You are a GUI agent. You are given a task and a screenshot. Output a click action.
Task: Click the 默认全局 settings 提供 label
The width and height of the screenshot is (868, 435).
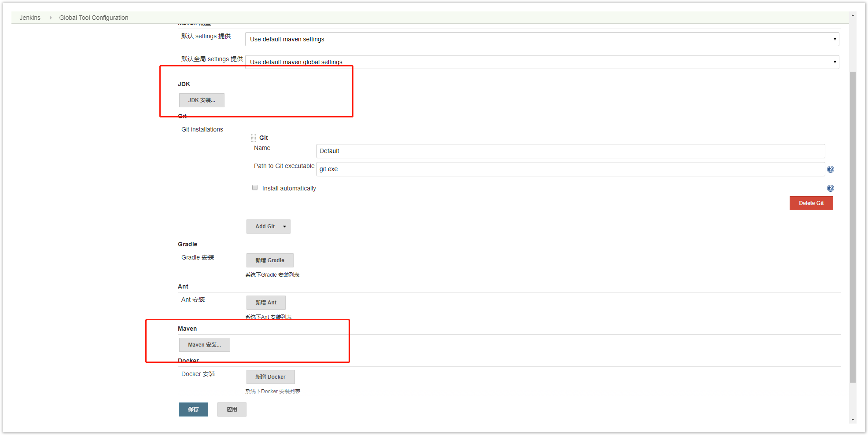click(212, 59)
